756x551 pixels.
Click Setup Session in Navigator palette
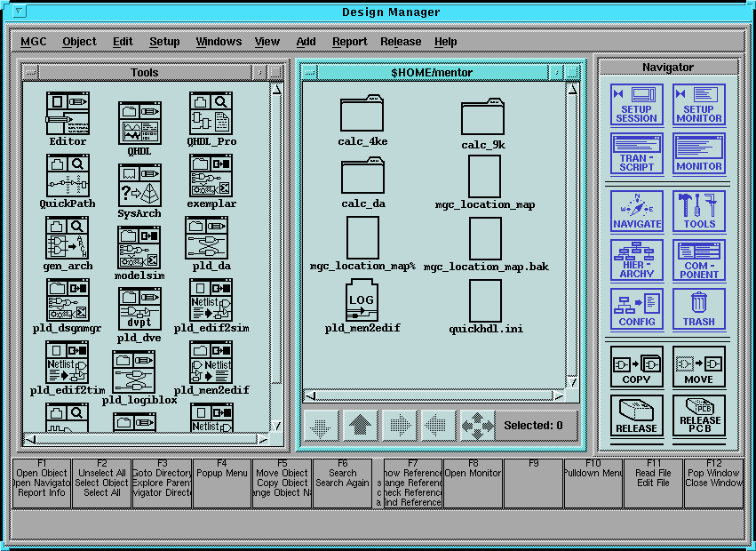636,105
